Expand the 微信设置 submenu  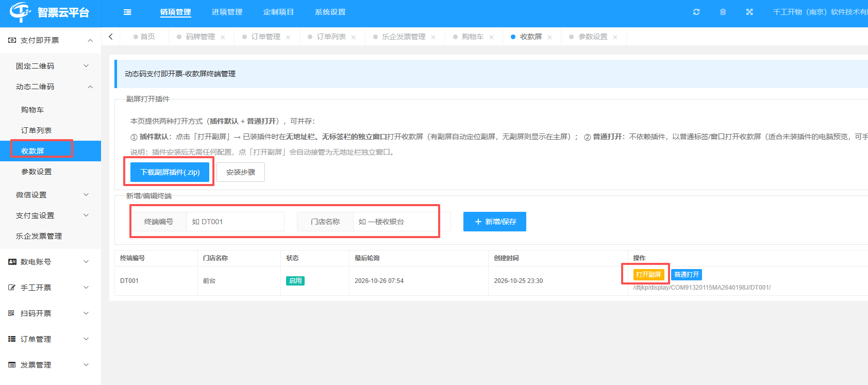tap(86, 195)
